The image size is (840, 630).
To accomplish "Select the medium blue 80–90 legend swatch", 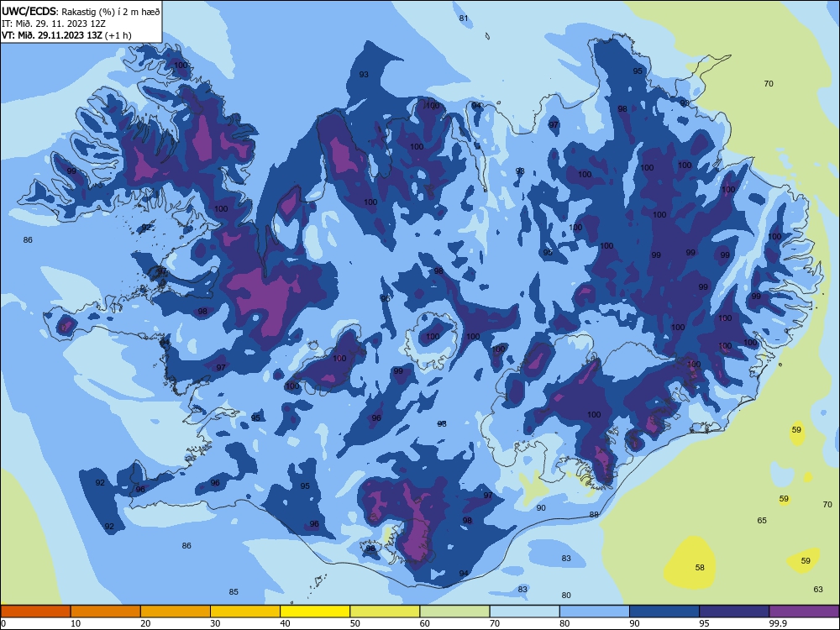I will (595, 612).
